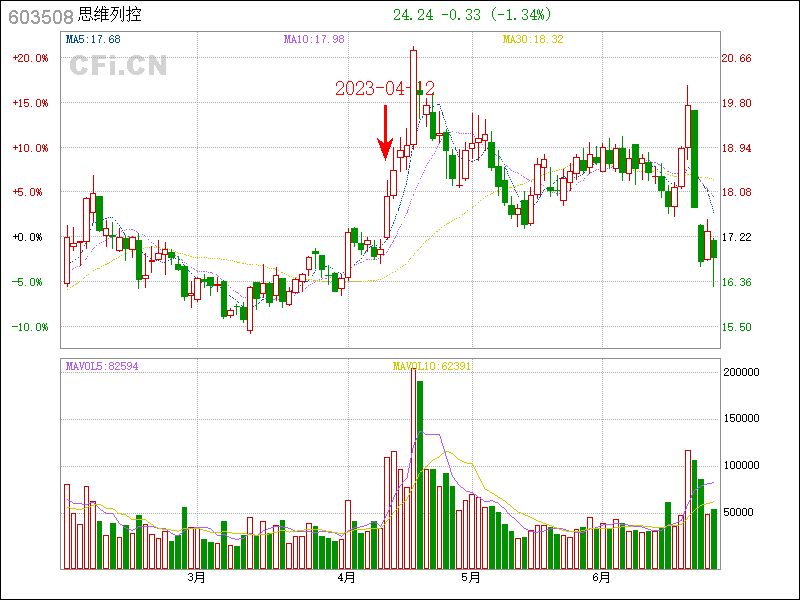Select the MA5:17.68 indicator label
Image resolution: width=800 pixels, height=600 pixels.
(93, 39)
